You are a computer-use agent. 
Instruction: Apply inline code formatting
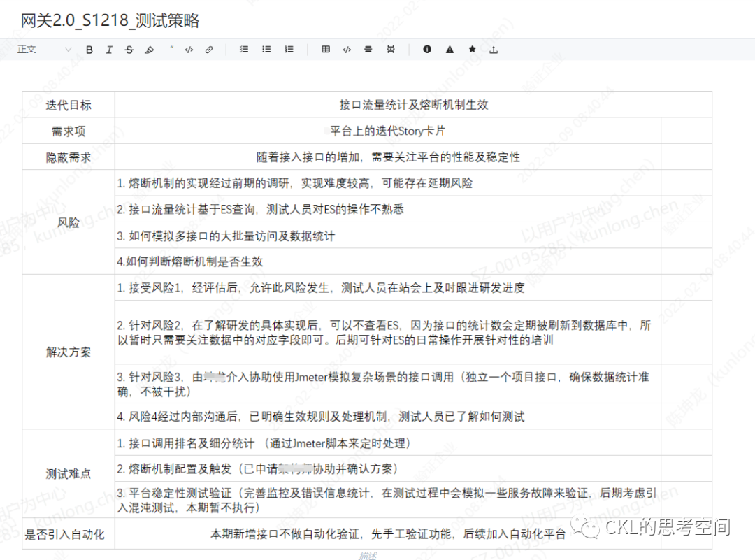click(x=189, y=50)
